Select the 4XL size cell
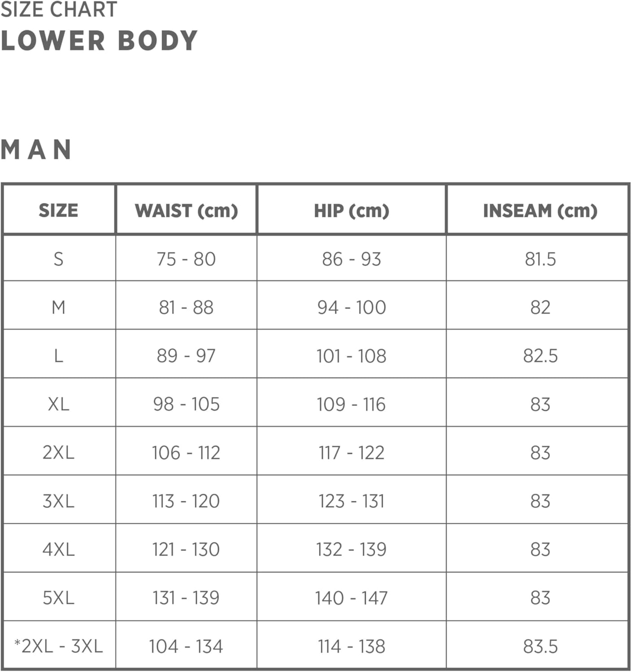632x672 pixels. 59,549
